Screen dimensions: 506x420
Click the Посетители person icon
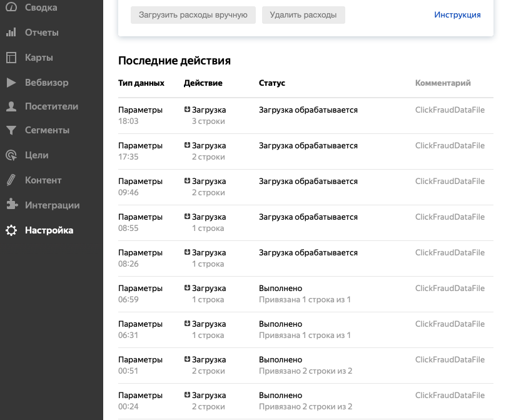[x=11, y=106]
